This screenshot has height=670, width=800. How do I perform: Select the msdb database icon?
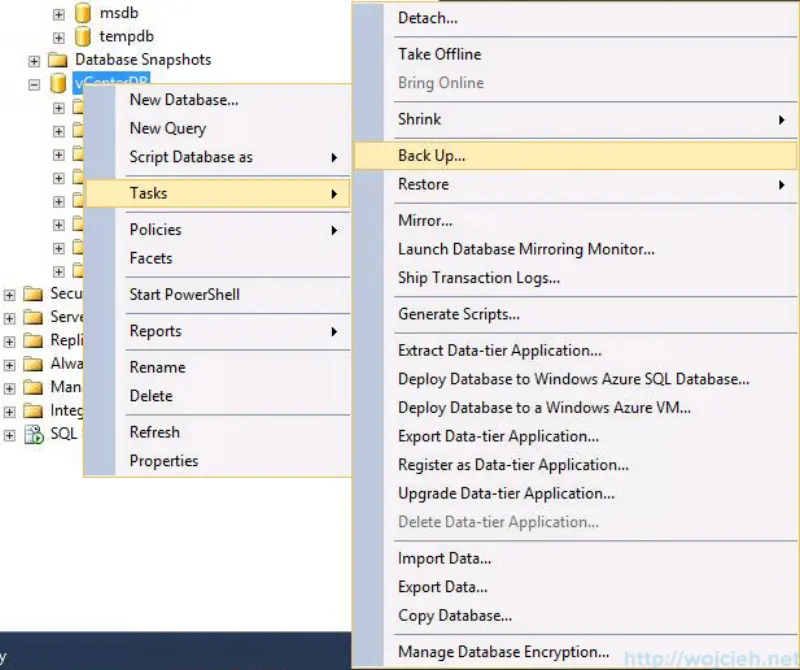[x=84, y=13]
